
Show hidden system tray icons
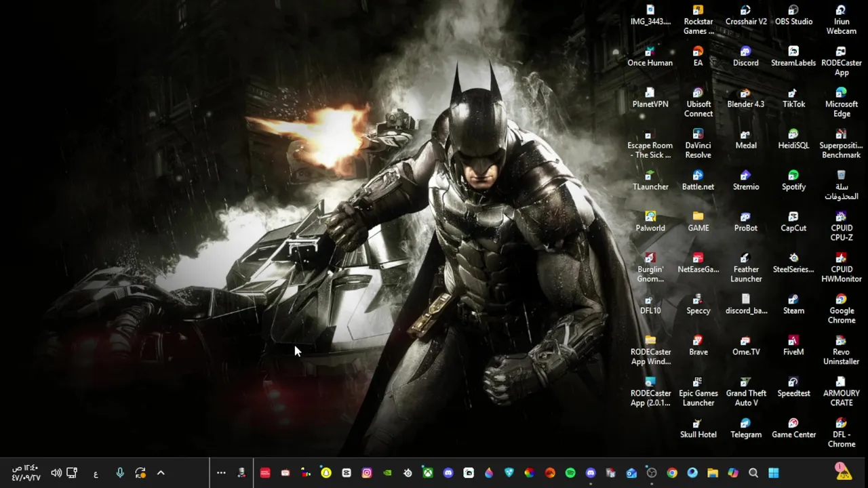161,473
